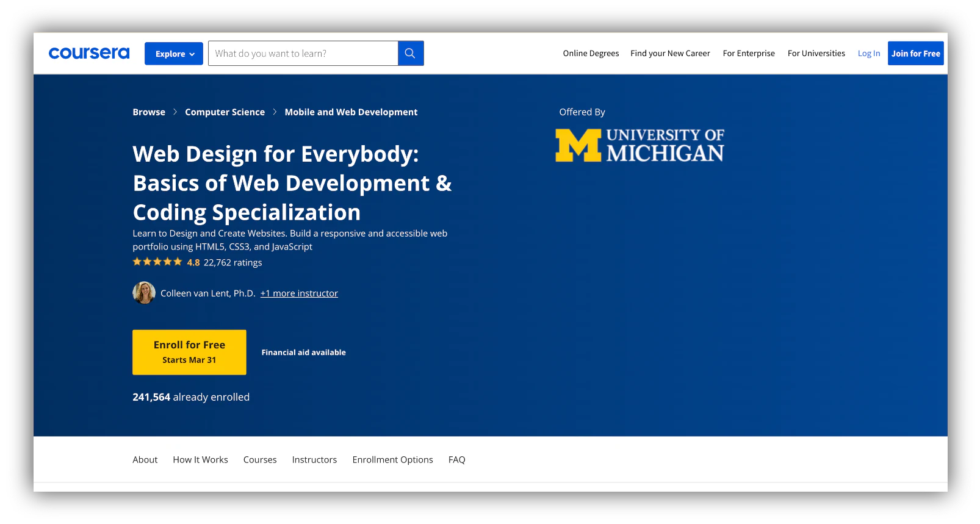Open Colleen van Lent's instructor photo
The image size is (980, 524).
pos(144,293)
